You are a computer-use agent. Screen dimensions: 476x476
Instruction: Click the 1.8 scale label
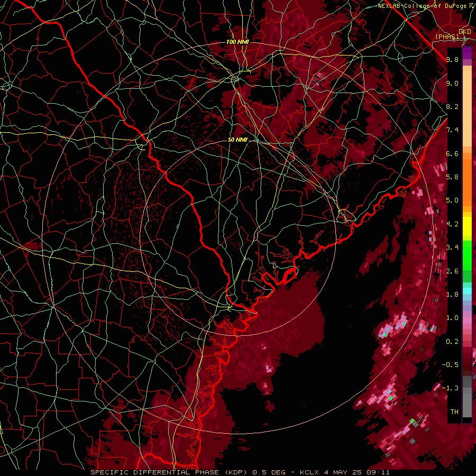click(x=452, y=295)
